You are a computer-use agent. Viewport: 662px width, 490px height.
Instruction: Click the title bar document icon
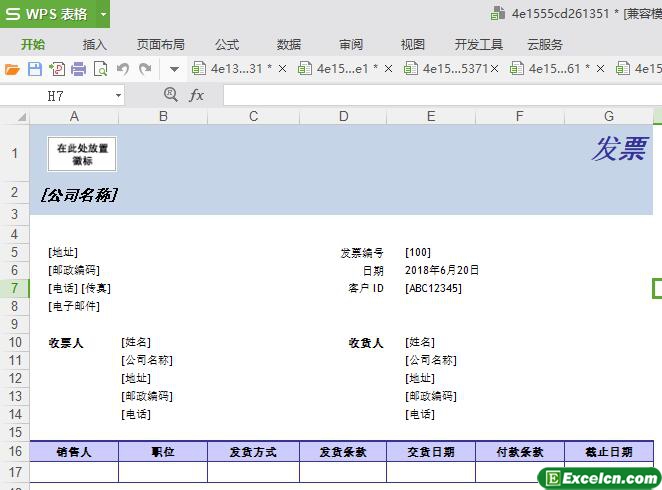[x=498, y=14]
